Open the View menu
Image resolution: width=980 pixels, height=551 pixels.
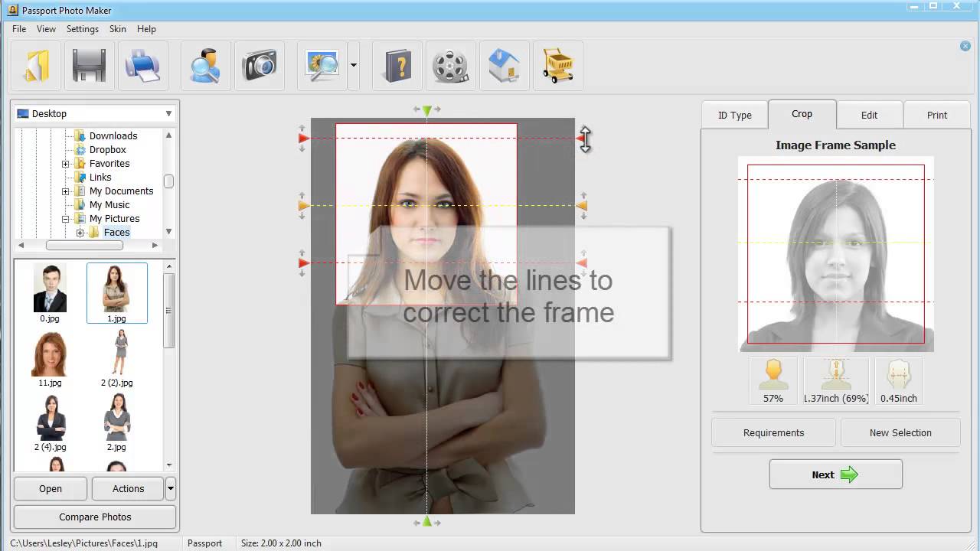(46, 29)
